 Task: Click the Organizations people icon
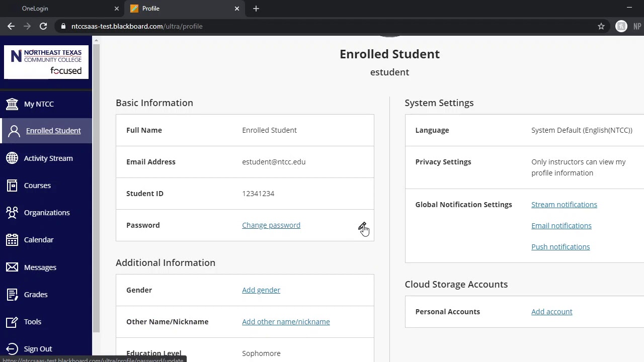point(12,213)
